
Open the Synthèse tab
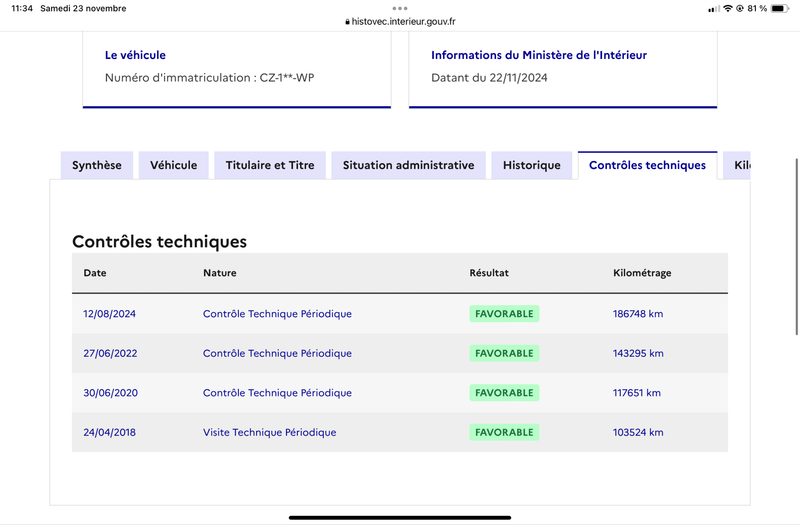[x=97, y=165]
